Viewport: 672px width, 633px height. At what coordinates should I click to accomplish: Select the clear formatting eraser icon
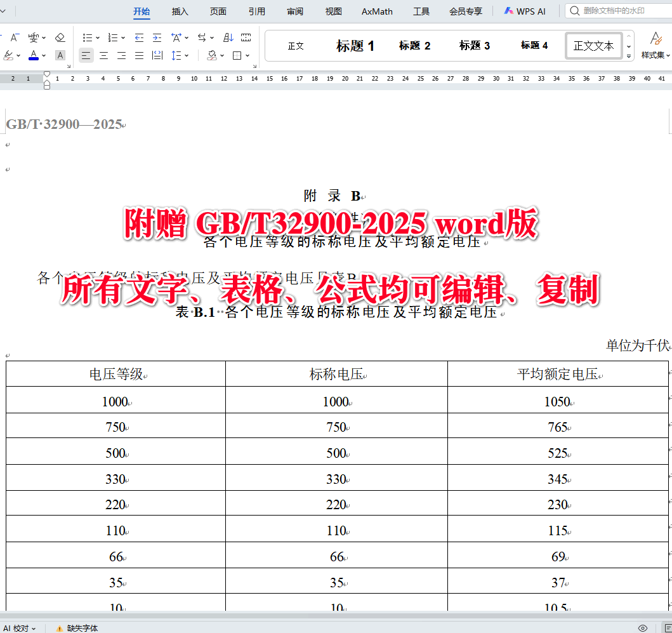tap(60, 37)
